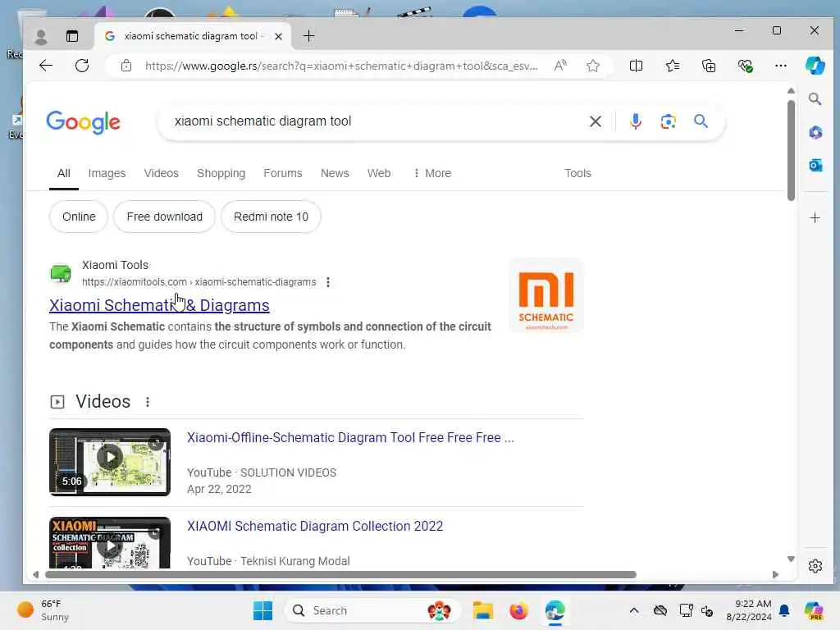
Task: Switch to the Shopping results tab
Action: (x=221, y=174)
